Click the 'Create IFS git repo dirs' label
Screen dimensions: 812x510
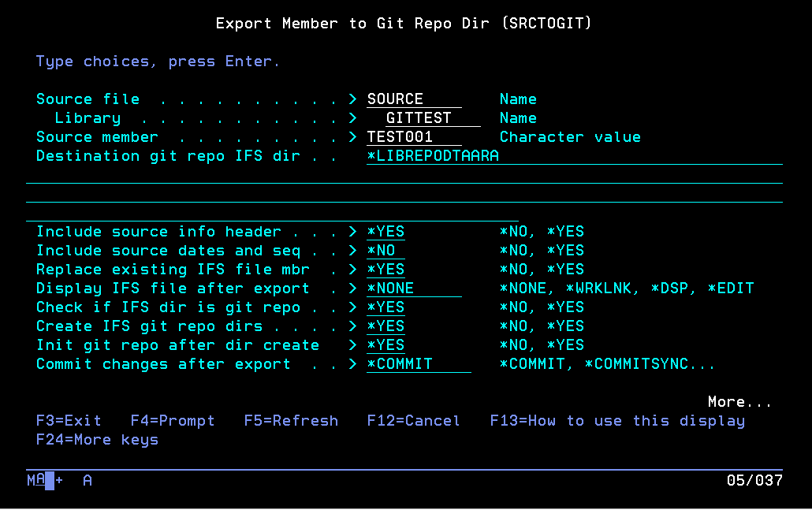click(149, 326)
